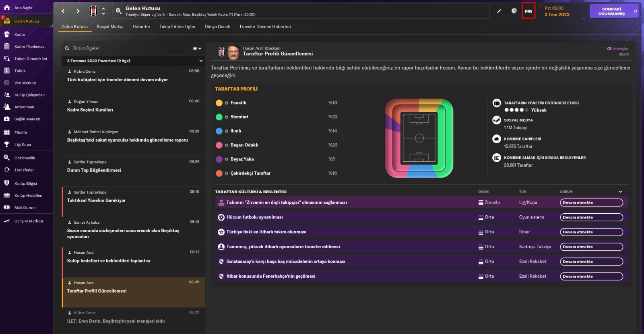Click the Bütün Öğeler search field
644x334 pixels.
click(125, 48)
